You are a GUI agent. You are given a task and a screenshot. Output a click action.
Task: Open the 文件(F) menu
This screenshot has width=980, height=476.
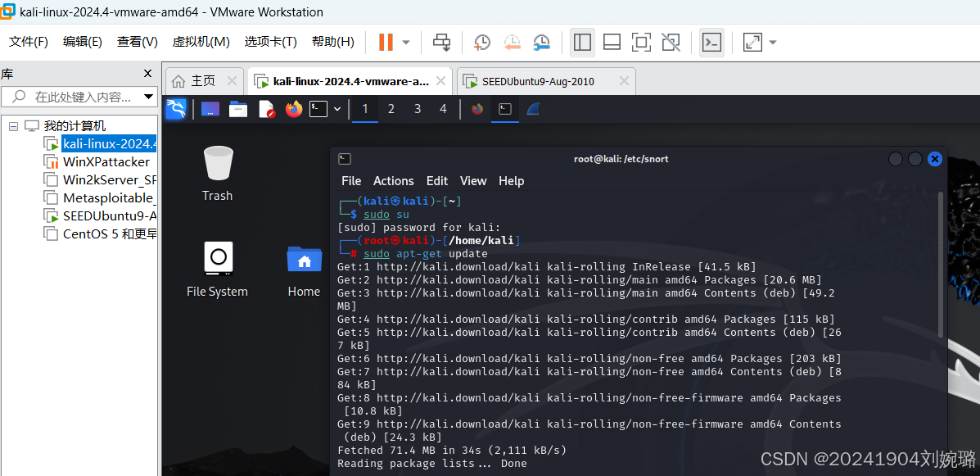(29, 42)
